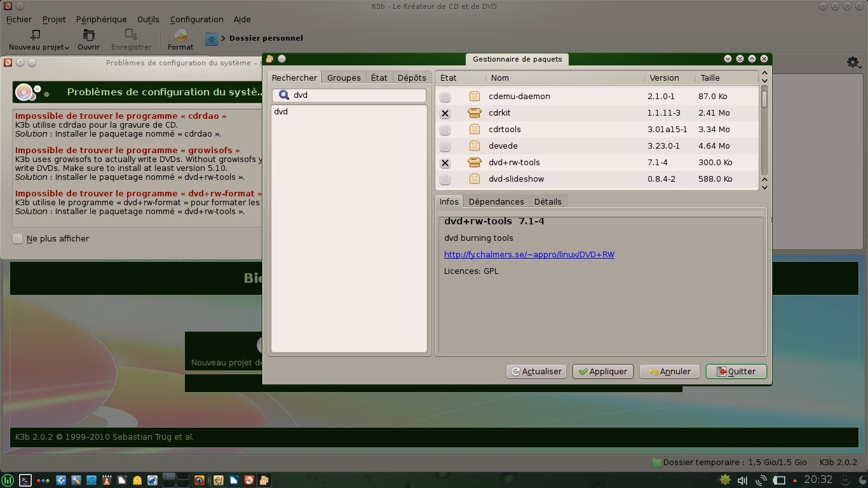
Task: Enable the Ne plus afficher checkbox
Action: click(17, 239)
